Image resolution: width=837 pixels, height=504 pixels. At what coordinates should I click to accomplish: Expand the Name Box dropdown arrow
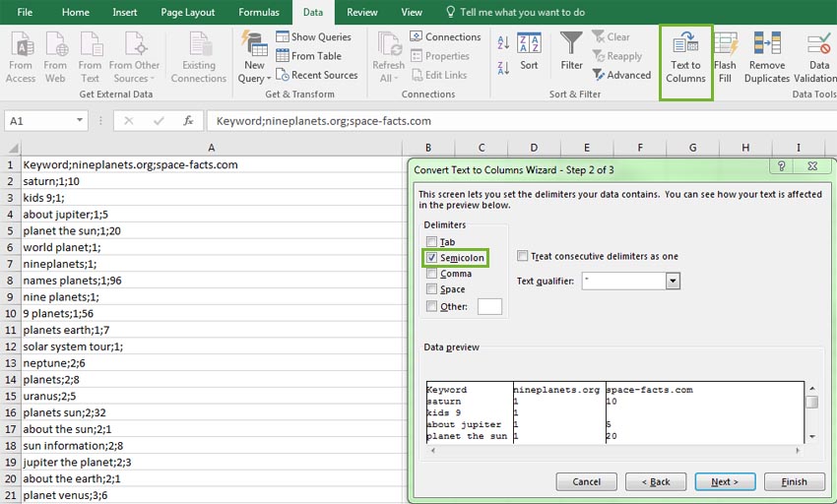[x=80, y=121]
